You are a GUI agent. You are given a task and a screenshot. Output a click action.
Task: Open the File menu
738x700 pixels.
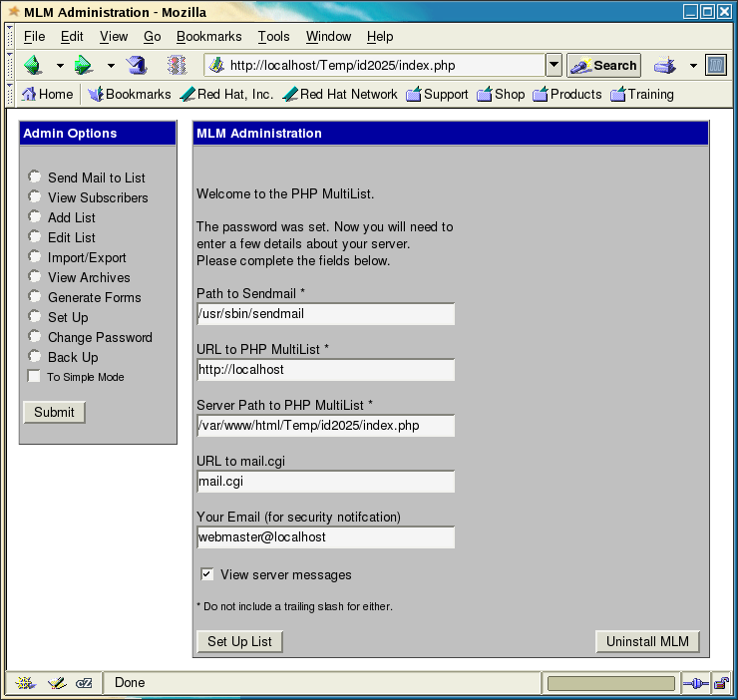pyautogui.click(x=34, y=36)
